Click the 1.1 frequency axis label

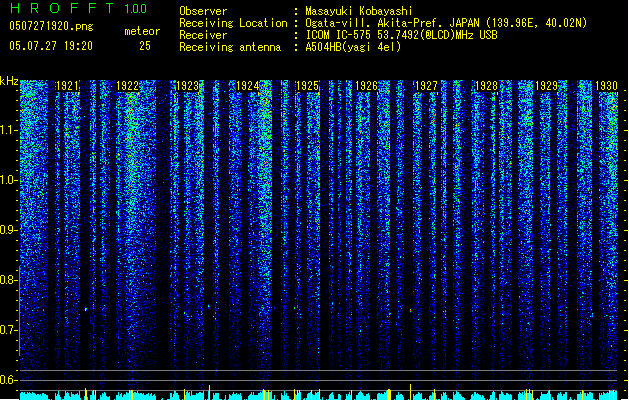9,130
